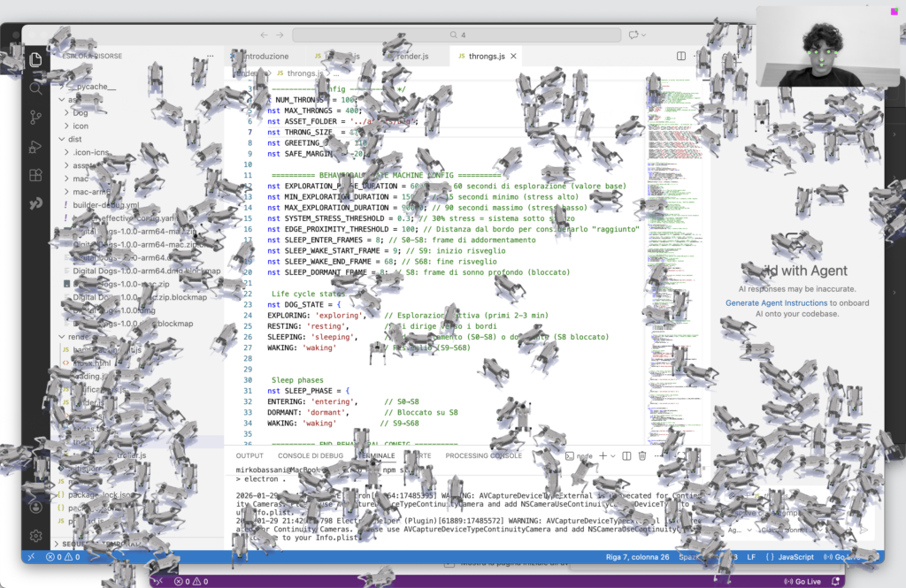
Task: Open the Explorer files icon
Action: click(x=35, y=60)
